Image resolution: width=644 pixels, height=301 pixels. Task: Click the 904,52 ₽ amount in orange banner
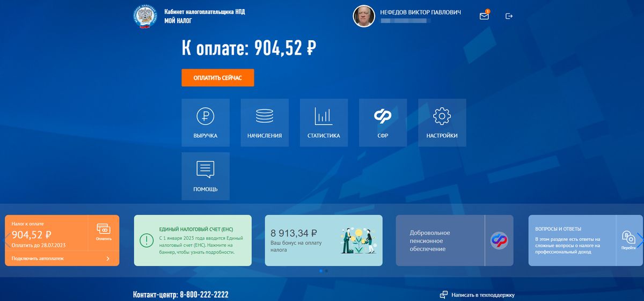tap(32, 234)
